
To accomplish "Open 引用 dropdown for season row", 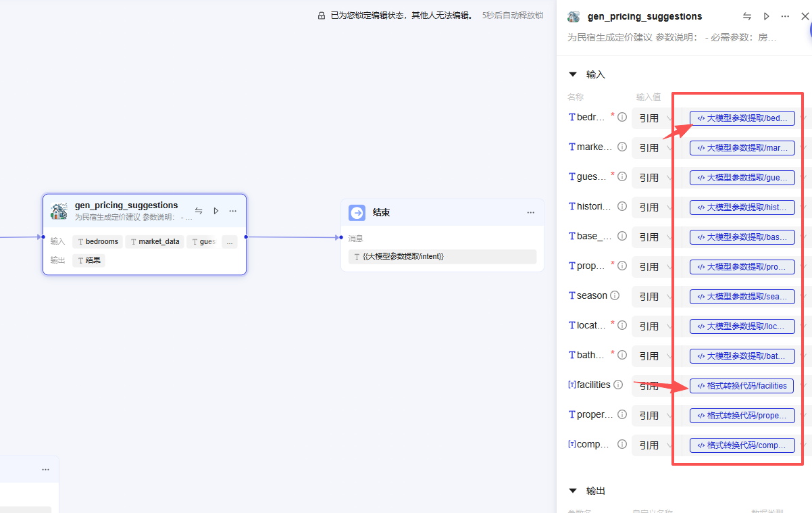I will 655,297.
